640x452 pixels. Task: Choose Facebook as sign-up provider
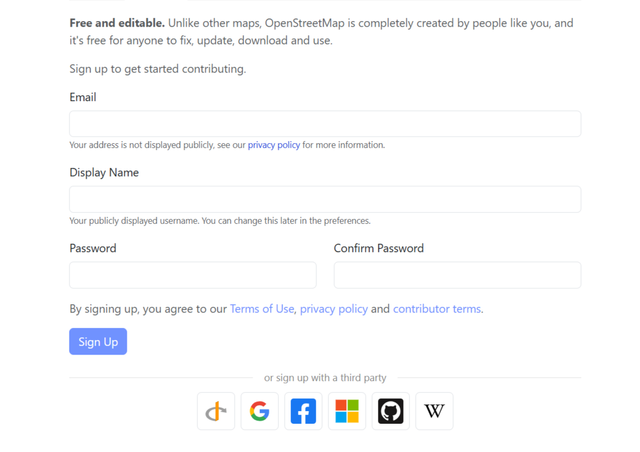point(303,411)
